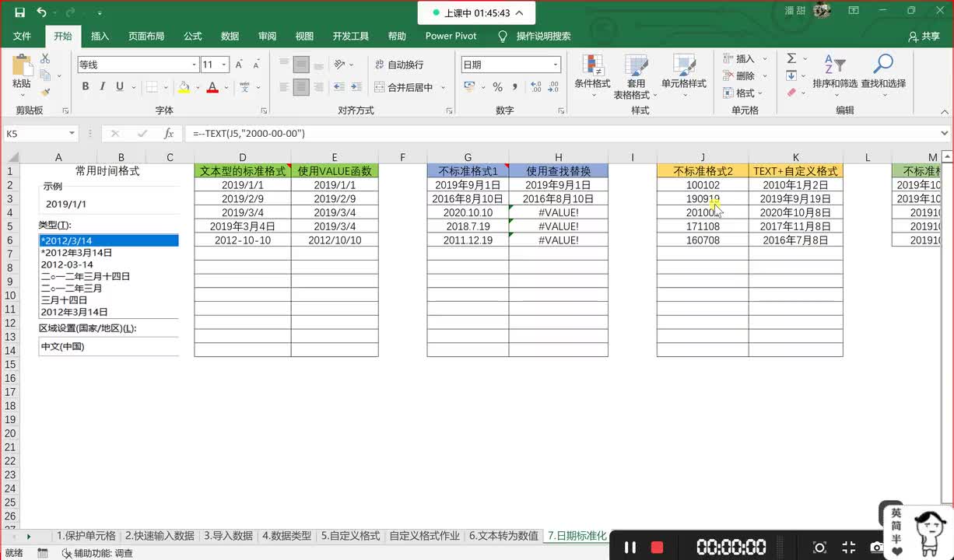Click the wén phonetic guide icon

point(245,87)
